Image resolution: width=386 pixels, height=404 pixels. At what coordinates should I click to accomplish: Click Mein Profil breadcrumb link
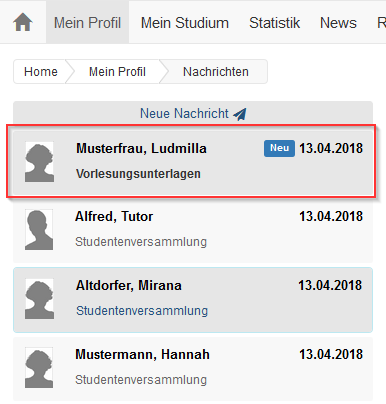[117, 72]
